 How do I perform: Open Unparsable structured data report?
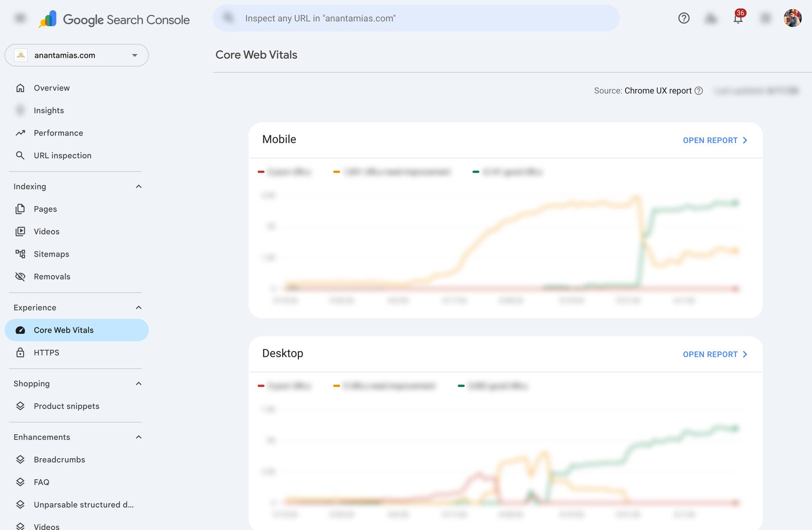point(77,505)
